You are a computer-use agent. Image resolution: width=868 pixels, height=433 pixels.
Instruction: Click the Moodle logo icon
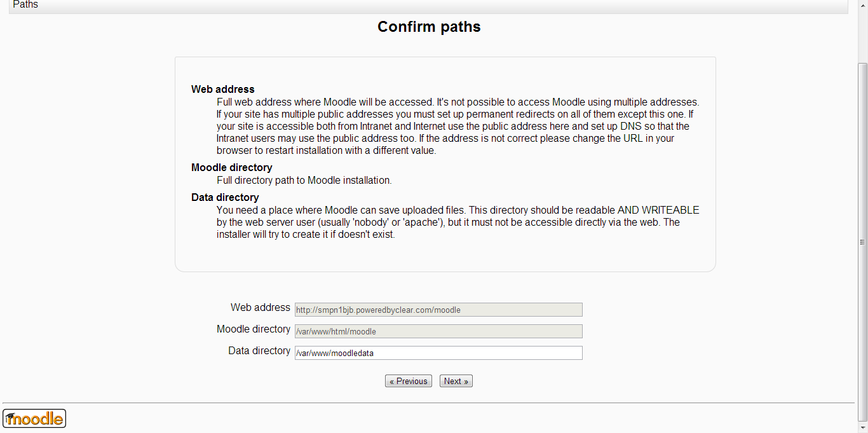pyautogui.click(x=34, y=418)
